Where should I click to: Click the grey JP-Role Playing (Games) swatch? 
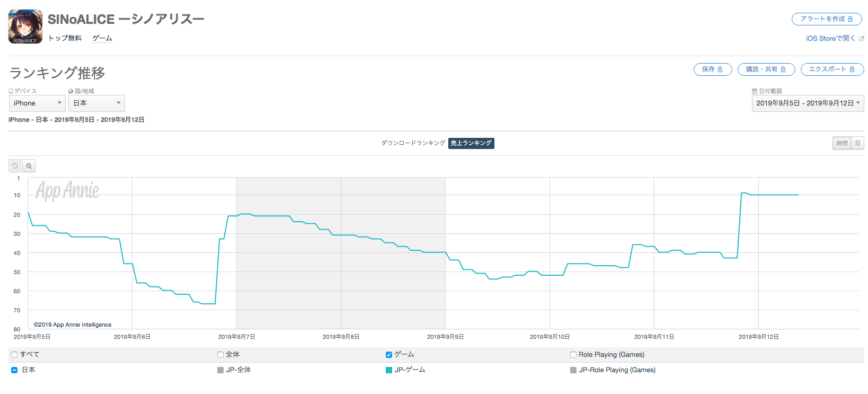pyautogui.click(x=573, y=370)
